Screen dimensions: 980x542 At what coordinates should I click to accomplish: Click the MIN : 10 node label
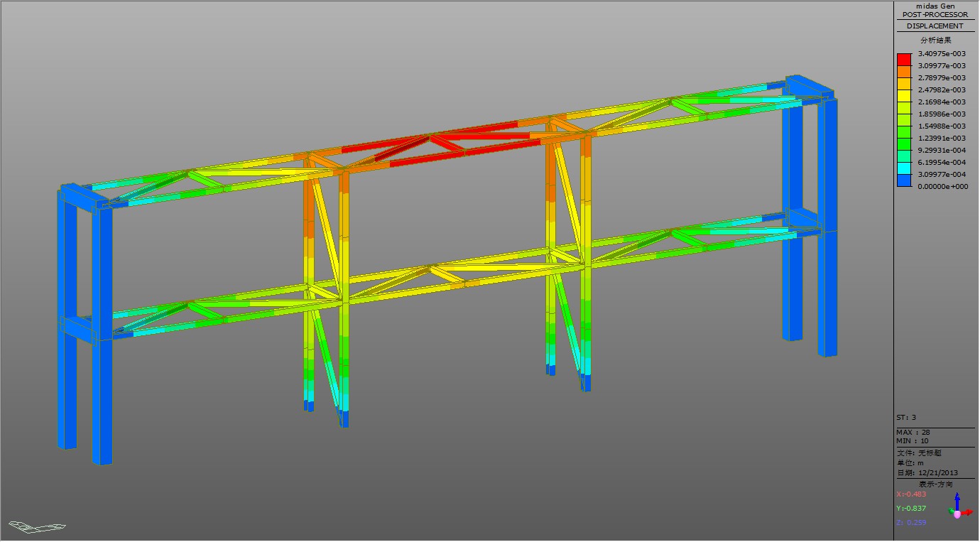(913, 441)
